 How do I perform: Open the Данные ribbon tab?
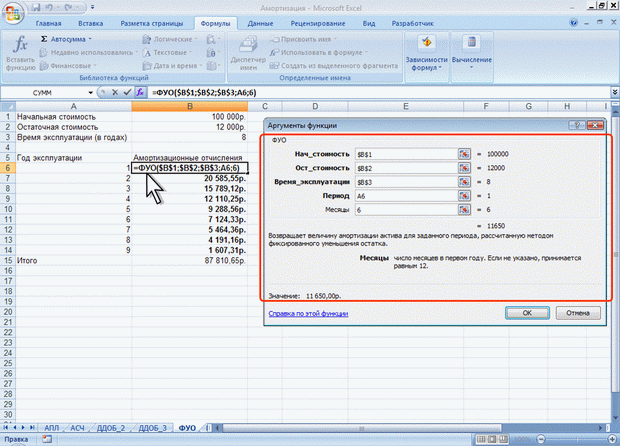click(x=260, y=23)
